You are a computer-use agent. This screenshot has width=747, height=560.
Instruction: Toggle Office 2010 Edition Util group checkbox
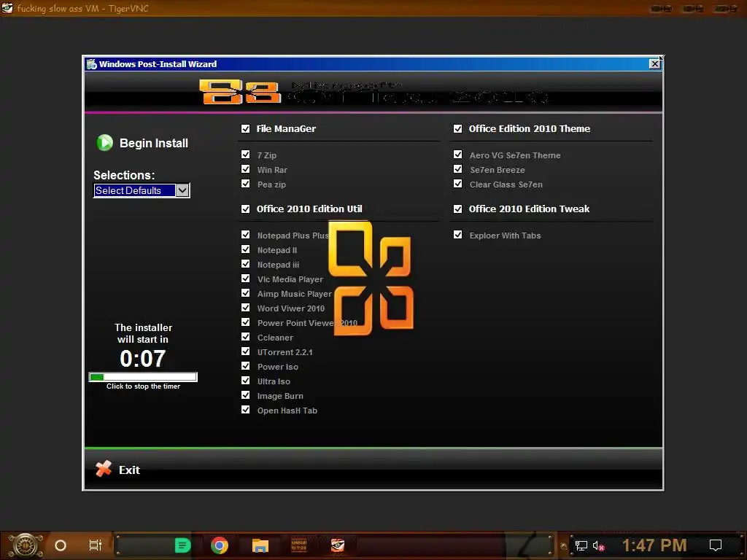pos(245,209)
